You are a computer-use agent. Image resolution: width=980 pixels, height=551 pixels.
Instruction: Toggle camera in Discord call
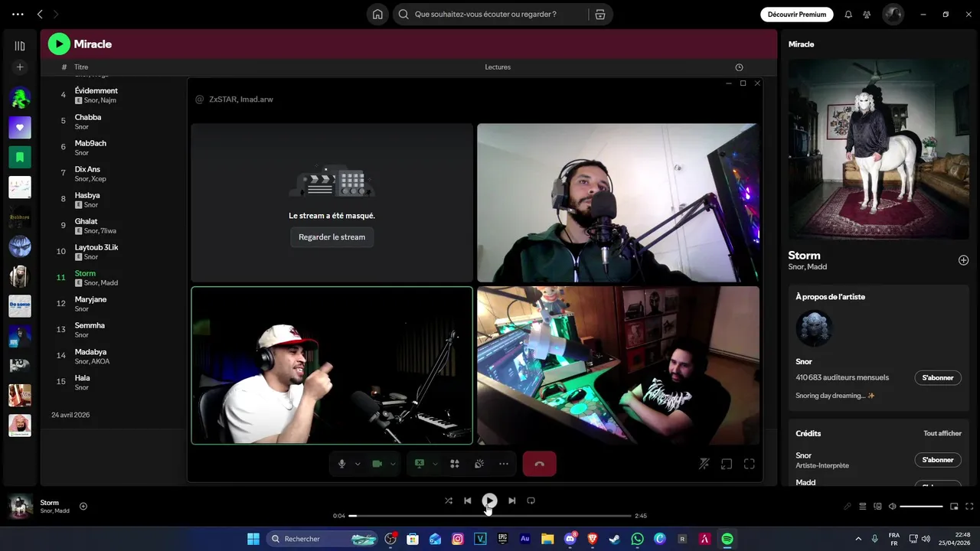[377, 464]
